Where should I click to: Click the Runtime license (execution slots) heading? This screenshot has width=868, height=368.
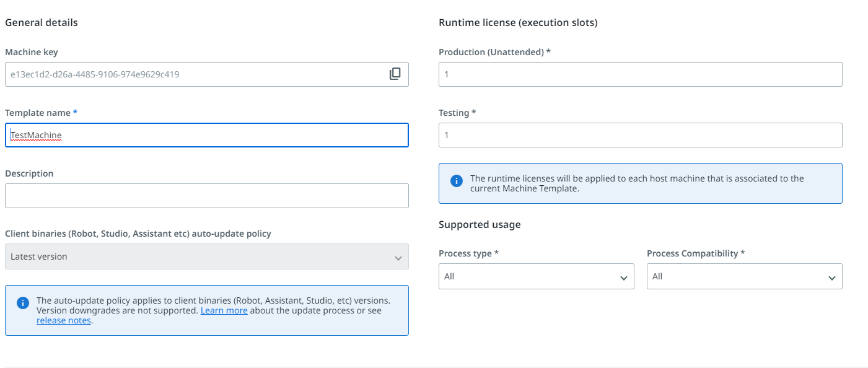tap(518, 23)
